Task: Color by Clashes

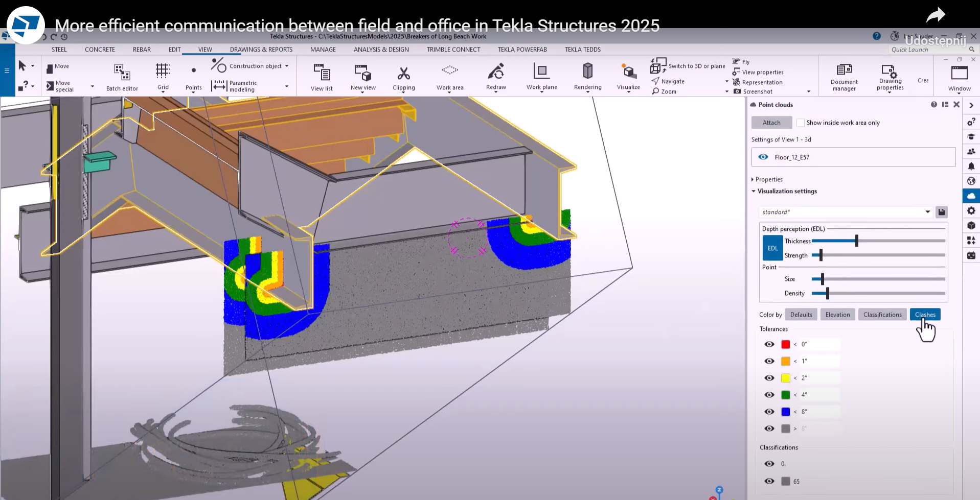Action: (925, 315)
